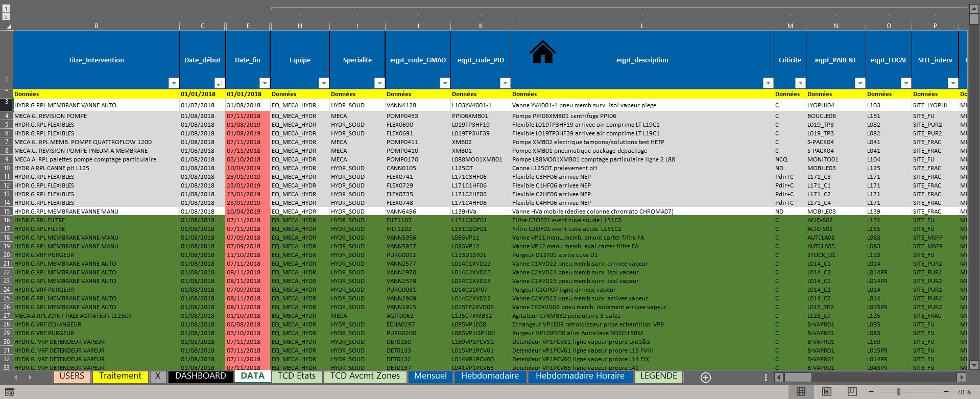Viewport: 980px width, 399px height.
Task: Click the vertical scrollbar down arrow
Action: tap(974, 365)
